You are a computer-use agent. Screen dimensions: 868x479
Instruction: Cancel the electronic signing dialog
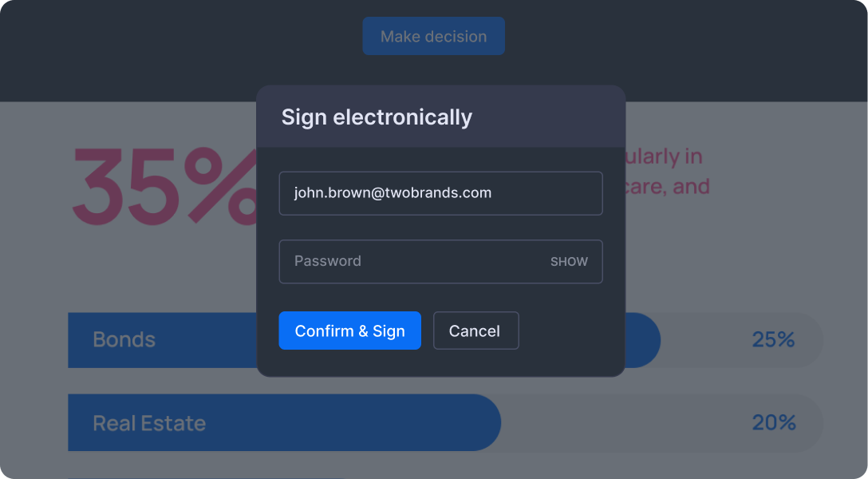475,331
